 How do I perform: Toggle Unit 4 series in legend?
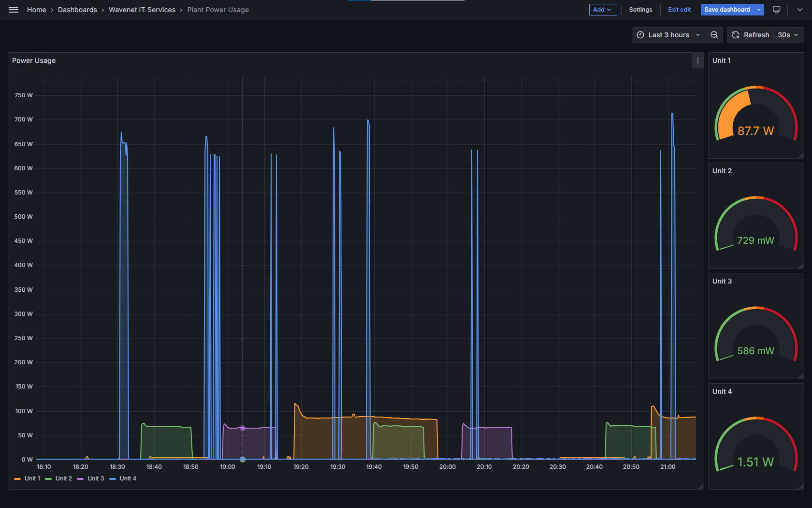pos(128,478)
